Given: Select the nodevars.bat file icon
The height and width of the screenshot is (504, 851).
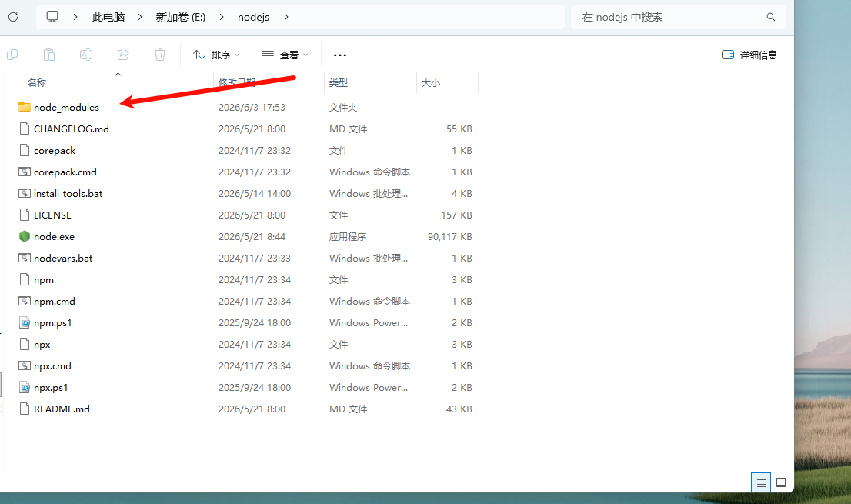Looking at the screenshot, I should pos(25,259).
